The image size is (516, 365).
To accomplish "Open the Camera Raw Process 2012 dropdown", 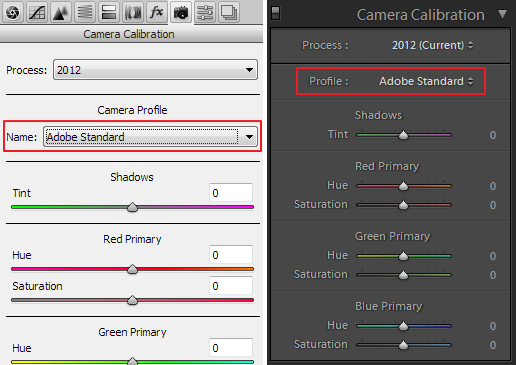I will coord(155,70).
